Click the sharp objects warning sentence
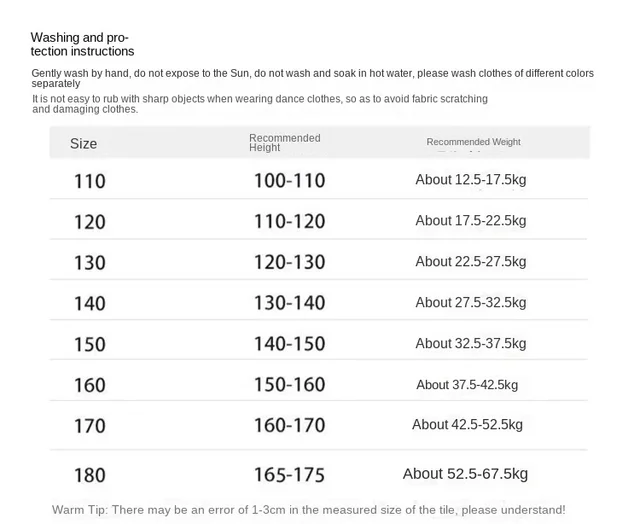Image resolution: width=640 pixels, height=524 pixels. [x=260, y=104]
